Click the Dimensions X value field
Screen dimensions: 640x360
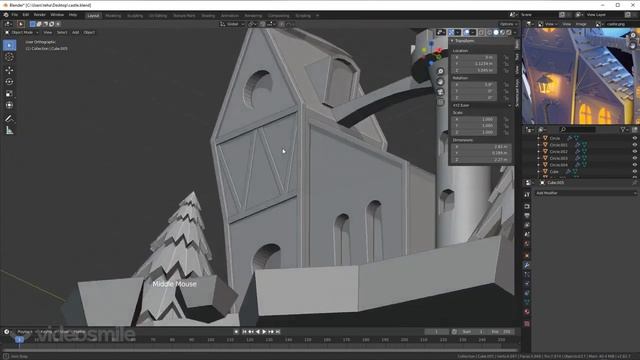(x=481, y=147)
